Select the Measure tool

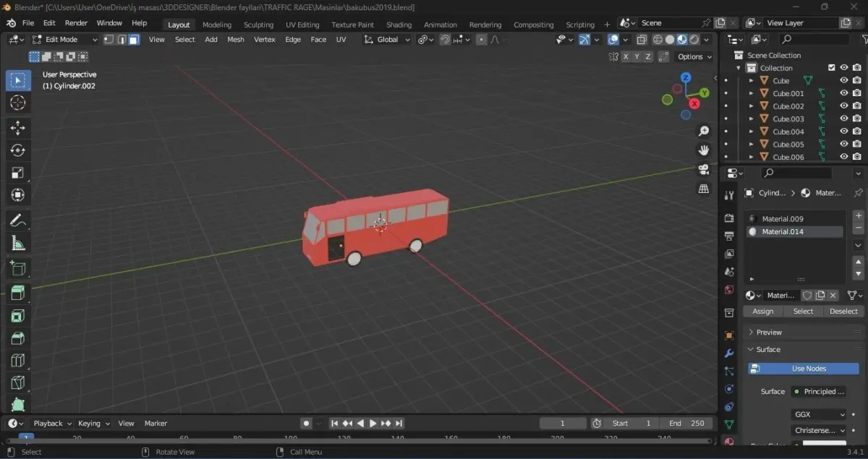18,244
